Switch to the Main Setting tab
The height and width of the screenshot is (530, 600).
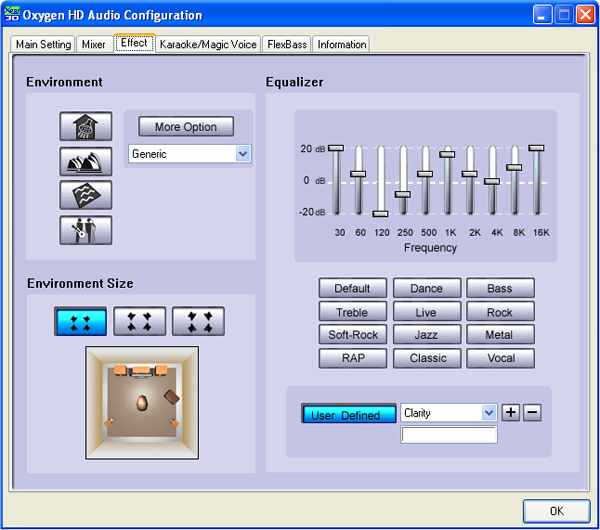point(43,44)
